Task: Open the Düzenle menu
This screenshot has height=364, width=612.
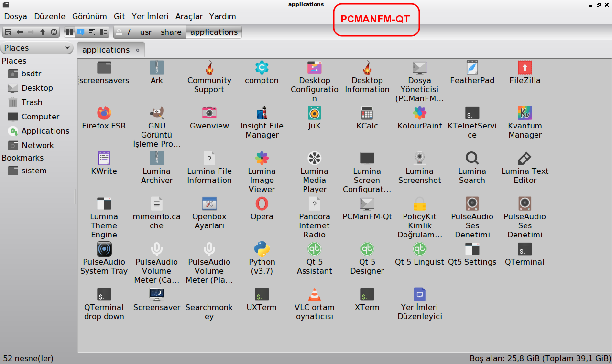Action: pos(50,16)
